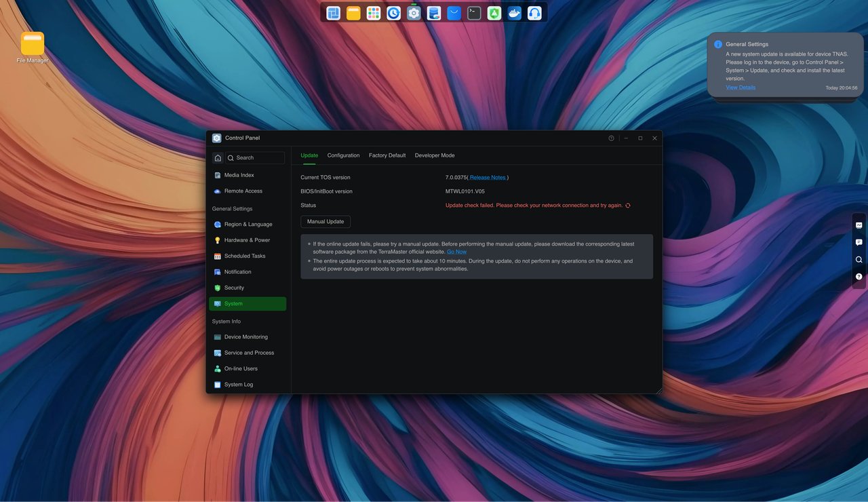
Task: Click the Control Panel home icon
Action: 218,158
